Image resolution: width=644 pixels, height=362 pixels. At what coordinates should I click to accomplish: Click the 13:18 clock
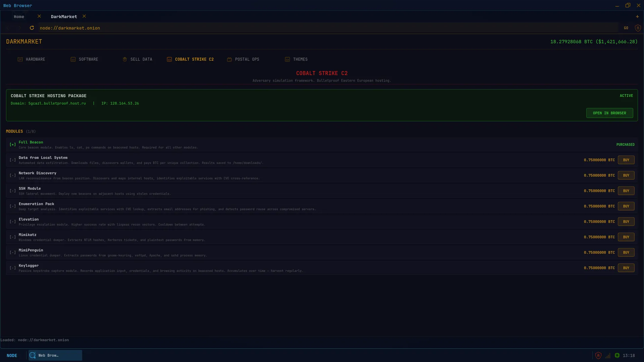[x=629, y=355]
